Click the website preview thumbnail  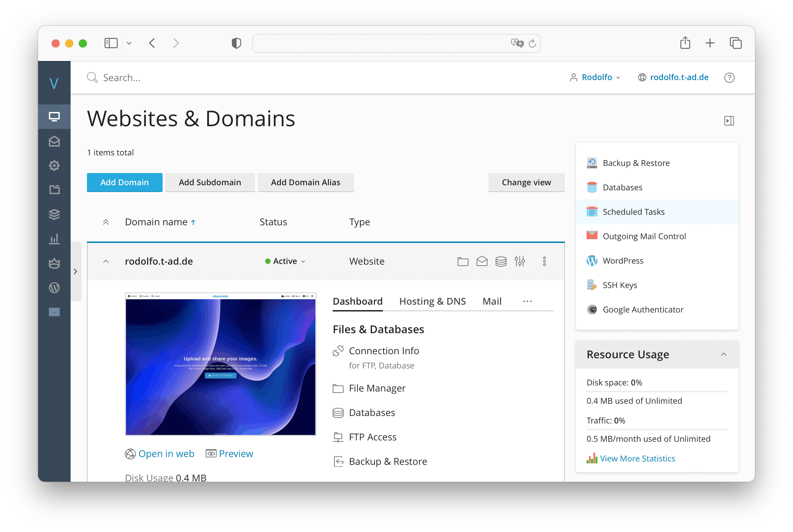click(x=221, y=364)
